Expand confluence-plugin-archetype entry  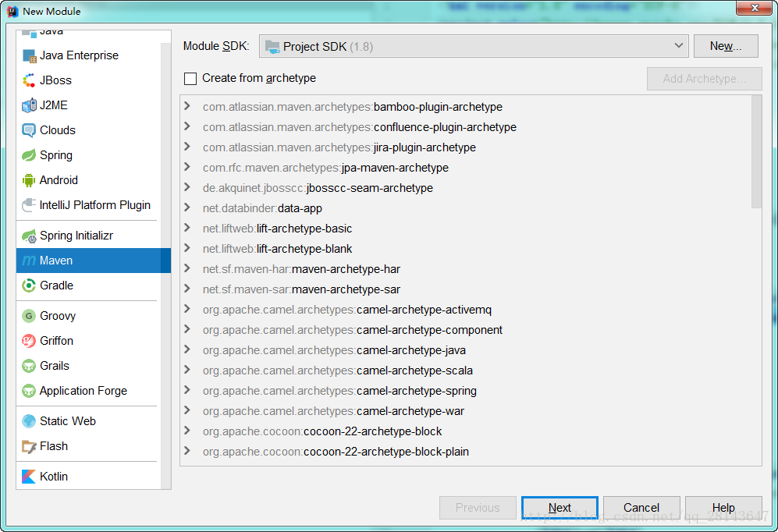pyautogui.click(x=187, y=126)
